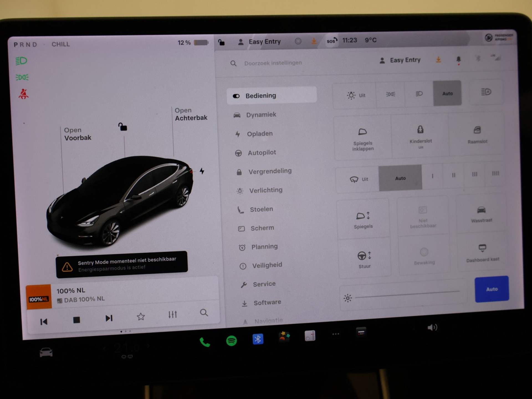The image size is (532, 399).
Task: Set headlights to Auto
Action: tap(447, 93)
